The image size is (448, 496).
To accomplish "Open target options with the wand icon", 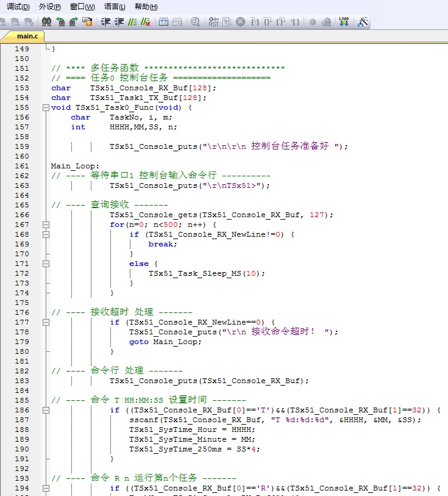I will tap(363, 22).
